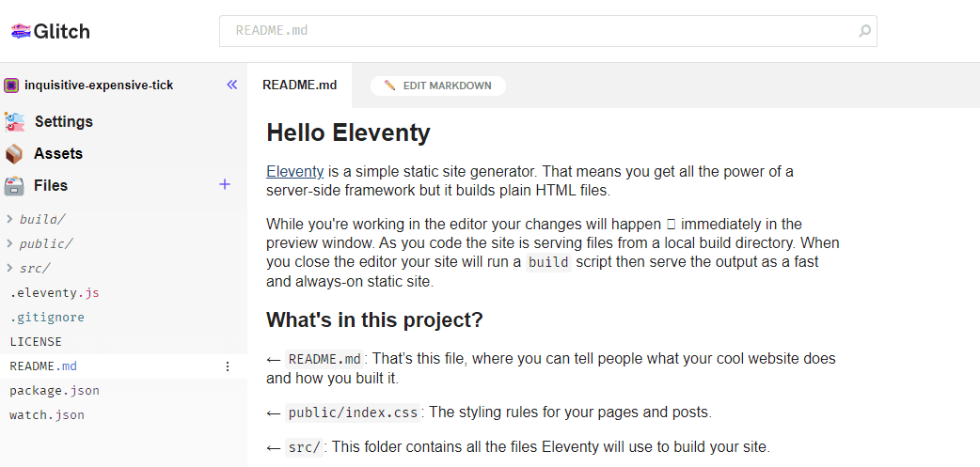Click the Settings icon
This screenshot has height=467, width=980.
(x=14, y=121)
